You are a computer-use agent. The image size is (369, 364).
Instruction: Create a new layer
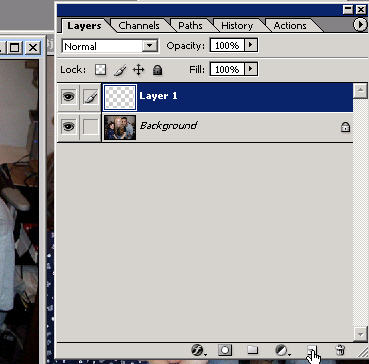(x=312, y=350)
